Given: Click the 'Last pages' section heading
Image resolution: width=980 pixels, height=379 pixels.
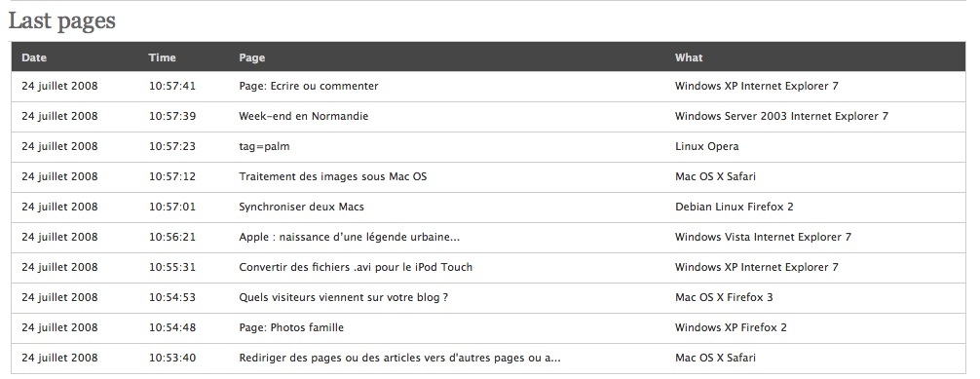Looking at the screenshot, I should point(62,21).
